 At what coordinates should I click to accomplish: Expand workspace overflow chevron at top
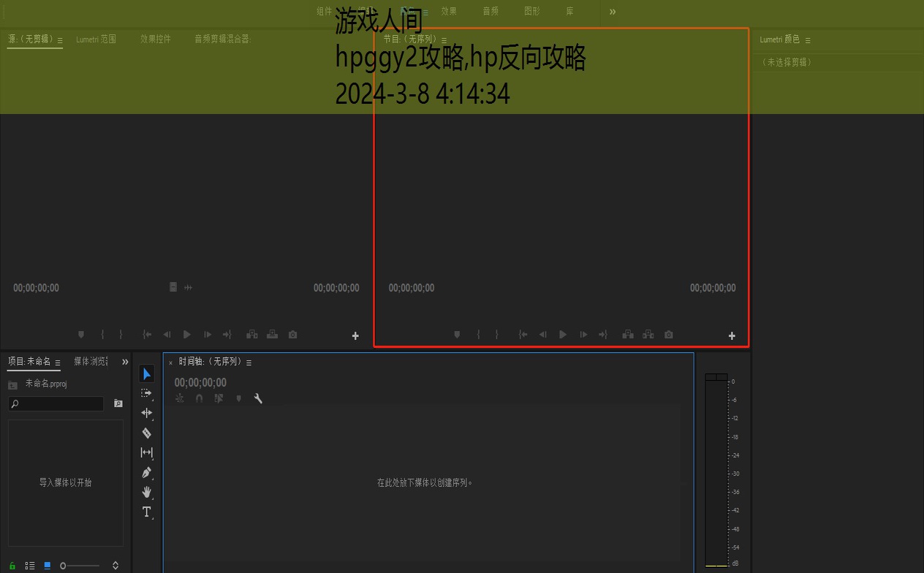point(613,12)
